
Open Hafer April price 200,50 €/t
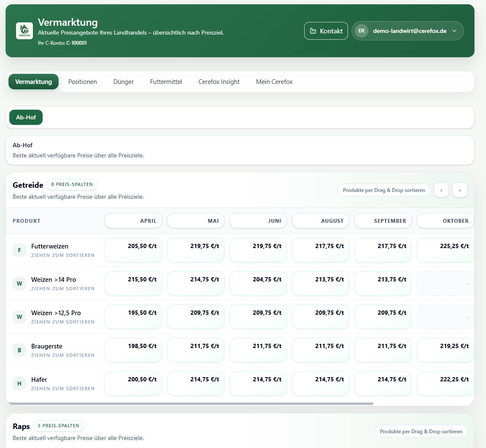133,383
